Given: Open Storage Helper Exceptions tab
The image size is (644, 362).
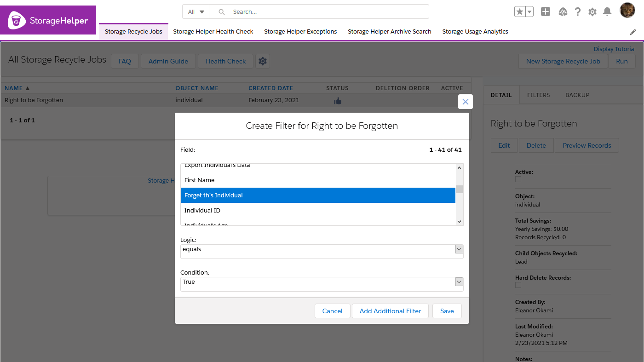Looking at the screenshot, I should 300,32.
